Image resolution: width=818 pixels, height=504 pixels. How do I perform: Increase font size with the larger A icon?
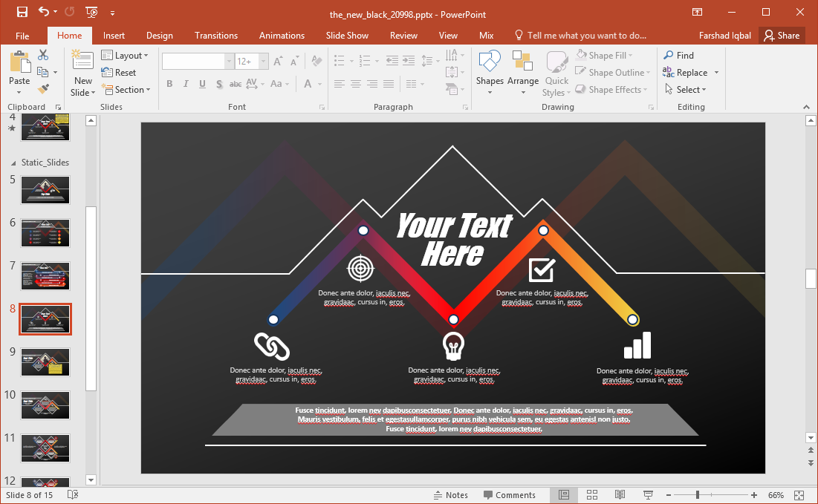click(x=278, y=62)
